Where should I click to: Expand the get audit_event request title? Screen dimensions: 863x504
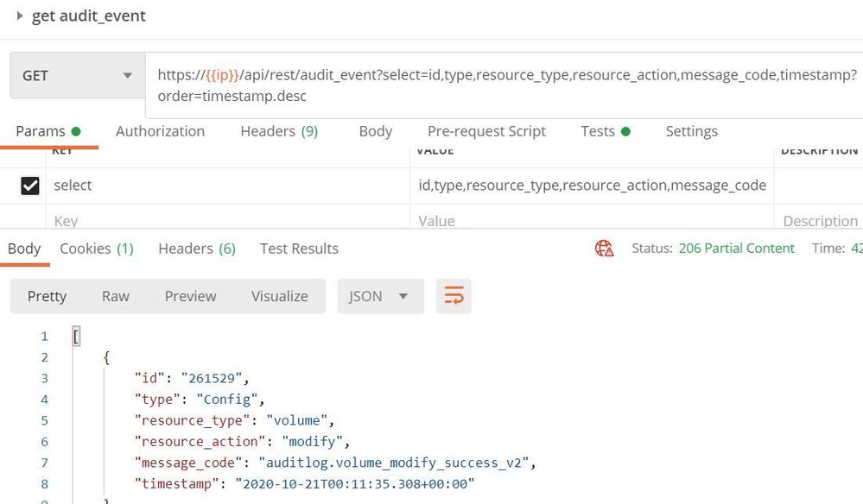(x=20, y=16)
